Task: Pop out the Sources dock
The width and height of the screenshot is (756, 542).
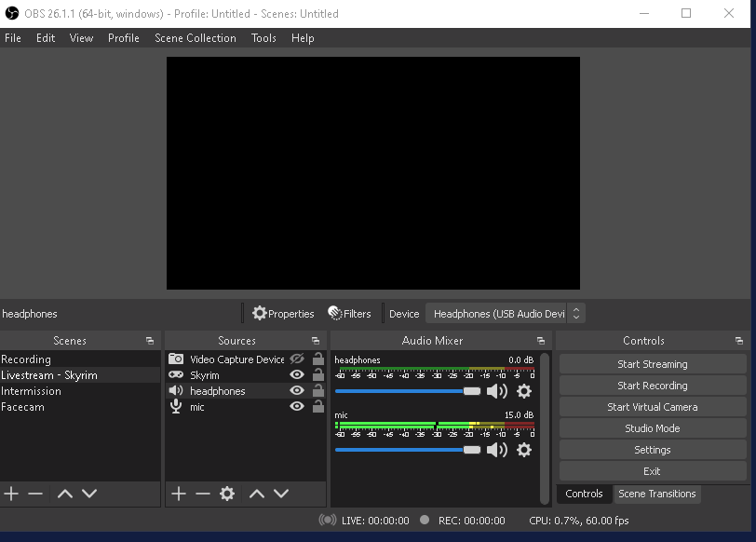Action: pyautogui.click(x=316, y=341)
